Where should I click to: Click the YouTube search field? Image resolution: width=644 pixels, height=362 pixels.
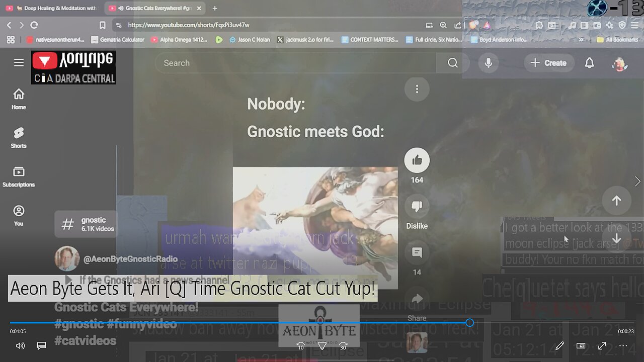pyautogui.click(x=297, y=63)
